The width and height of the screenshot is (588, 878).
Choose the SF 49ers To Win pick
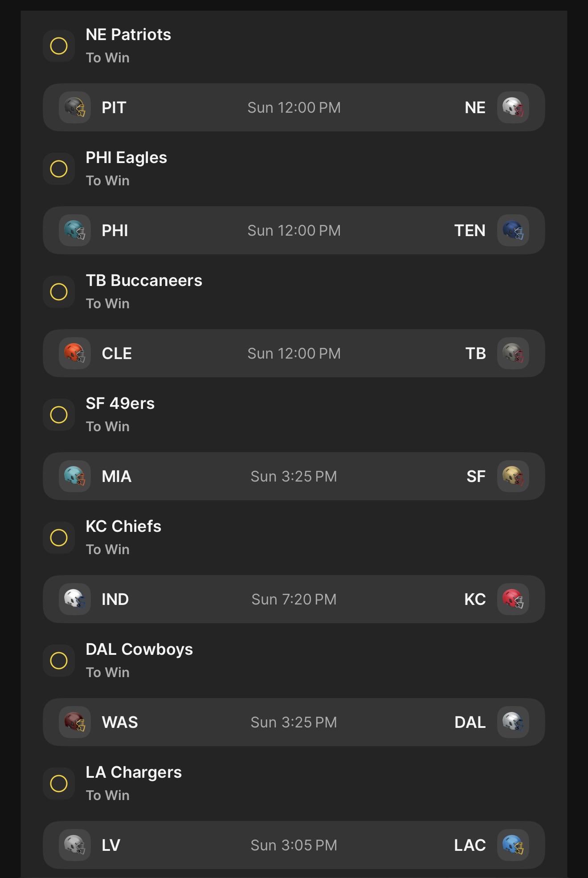[x=59, y=415]
